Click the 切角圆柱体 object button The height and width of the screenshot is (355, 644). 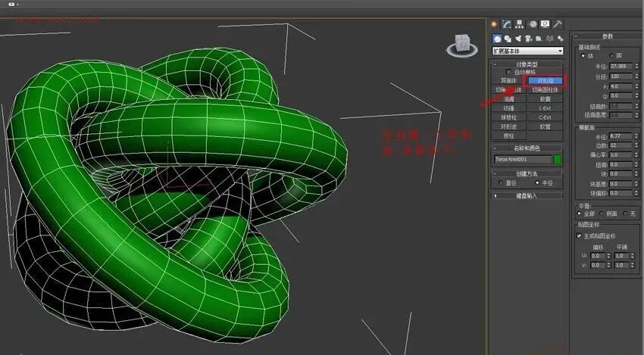545,90
